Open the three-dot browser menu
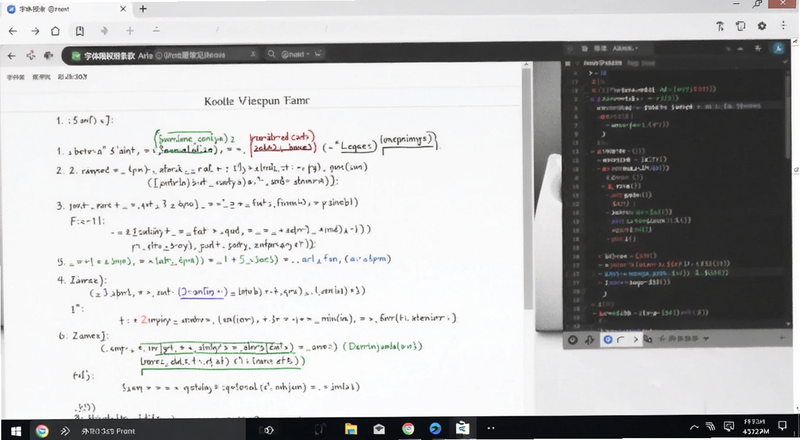The height and width of the screenshot is (440, 800). pyautogui.click(x=783, y=26)
